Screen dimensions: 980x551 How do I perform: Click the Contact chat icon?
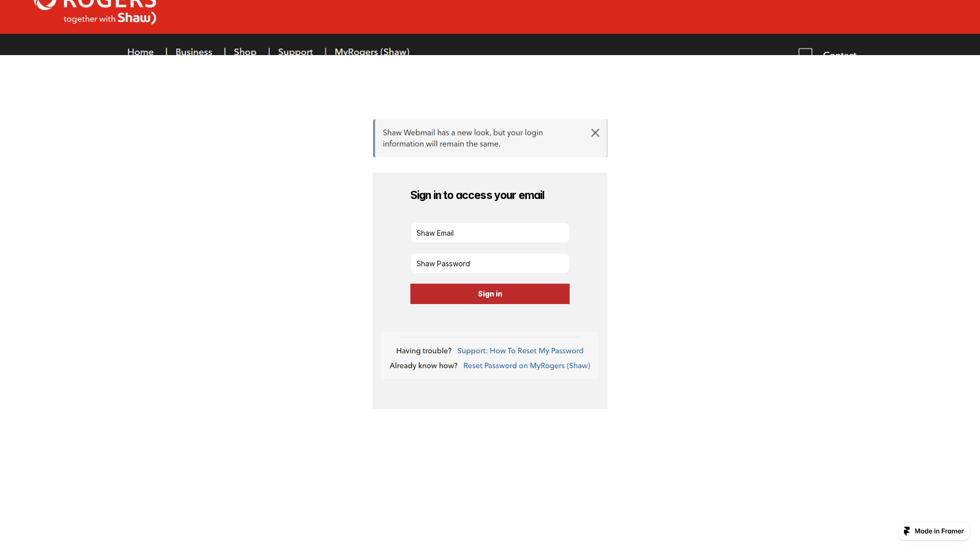[x=805, y=52]
